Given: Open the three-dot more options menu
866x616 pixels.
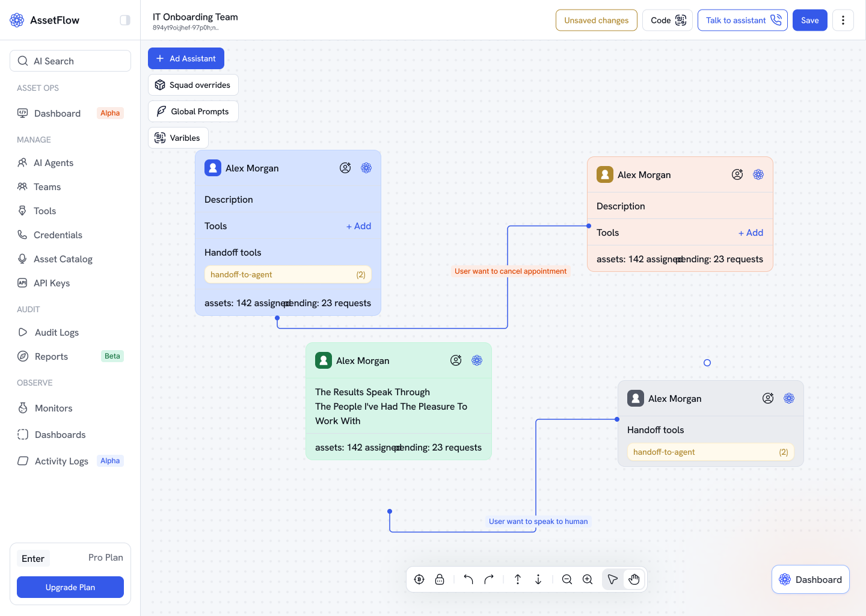Looking at the screenshot, I should pos(843,20).
